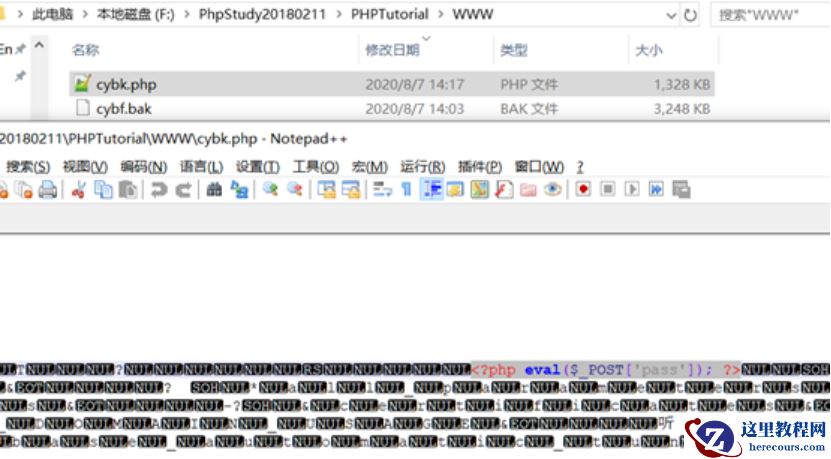Toggle Show All Characters pilcrow icon
Screen dimensions: 831x459
tap(406, 189)
